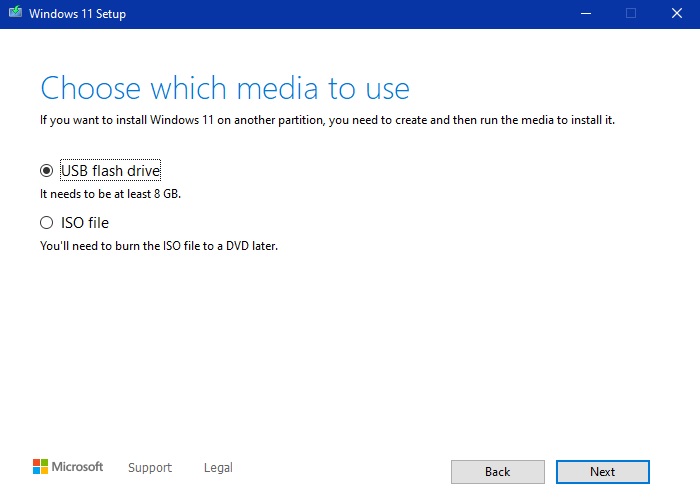
Task: Click the 'Choose which media to use' heading
Action: (225, 88)
